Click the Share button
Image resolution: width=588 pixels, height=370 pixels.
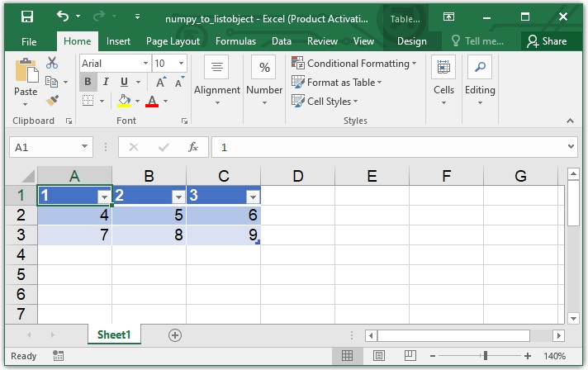pyautogui.click(x=547, y=41)
